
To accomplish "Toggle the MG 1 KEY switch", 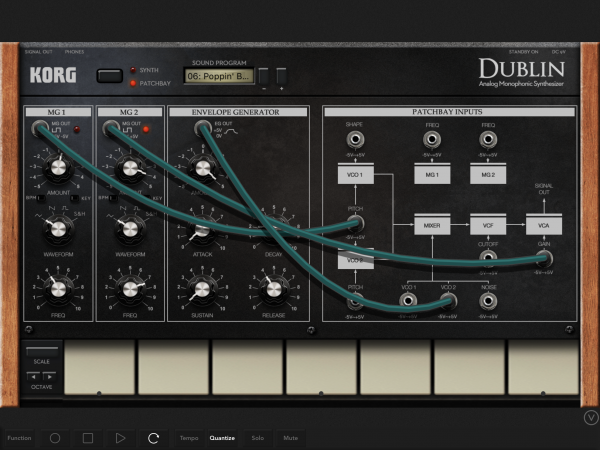I will 75,198.
